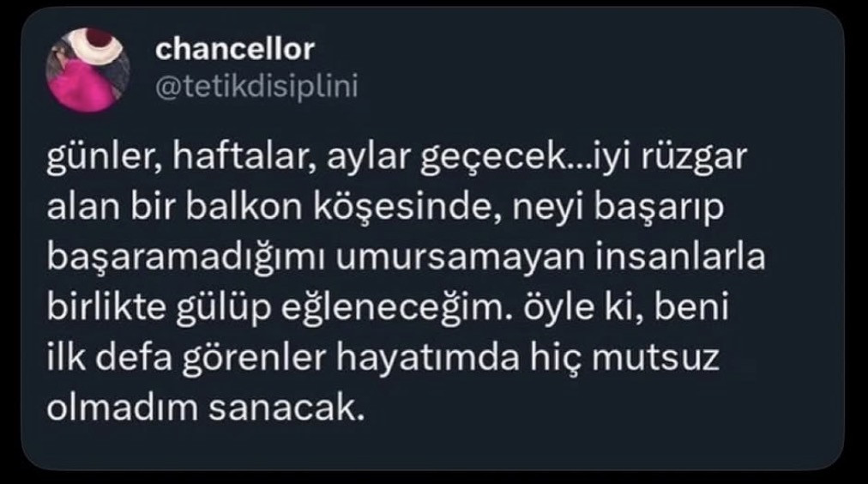This screenshot has height=484, width=868.
Task: Click the word hayatımda
Action: click(428, 359)
